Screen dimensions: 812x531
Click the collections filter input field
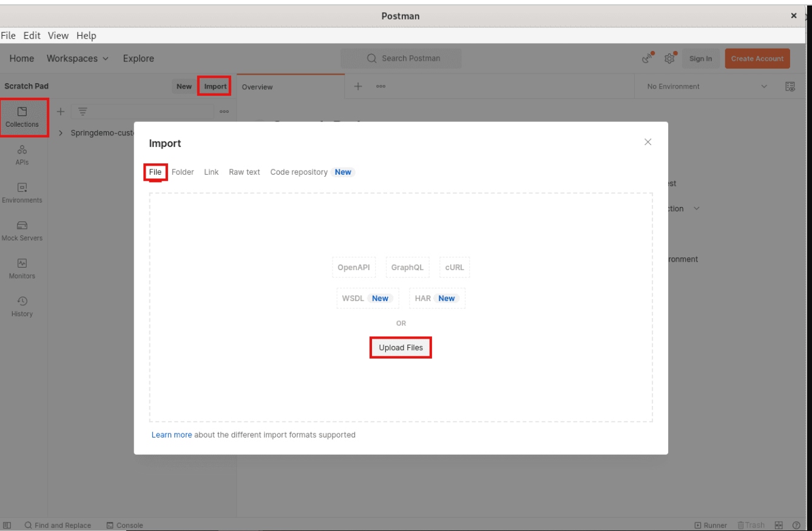click(143, 112)
